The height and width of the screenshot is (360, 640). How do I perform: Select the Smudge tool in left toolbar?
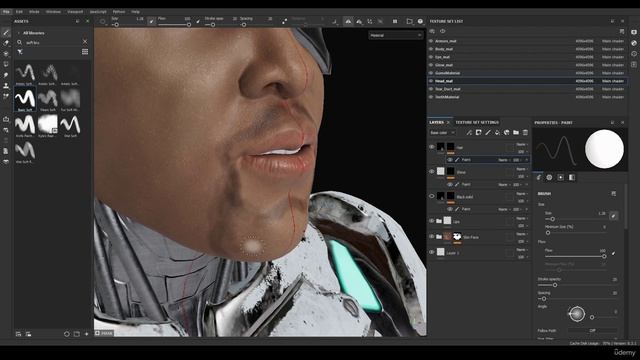click(6, 75)
